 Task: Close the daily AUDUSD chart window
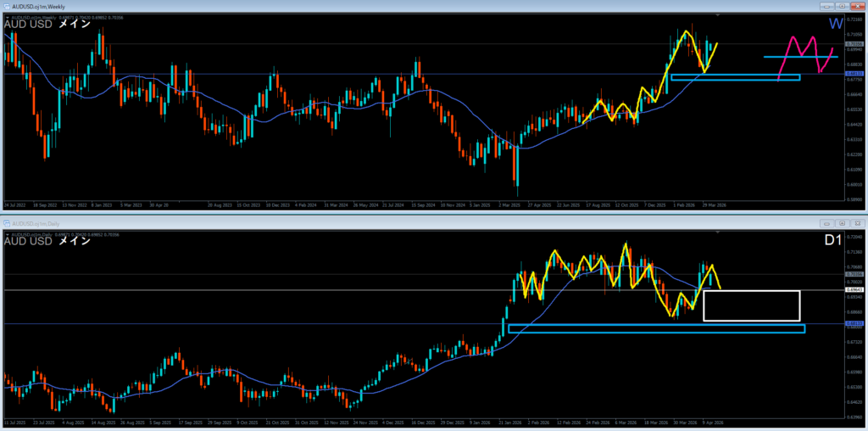pyautogui.click(x=857, y=223)
